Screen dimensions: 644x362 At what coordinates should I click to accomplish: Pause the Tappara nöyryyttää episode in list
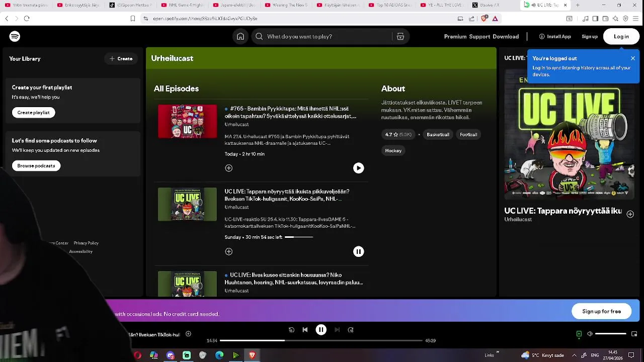click(x=358, y=251)
